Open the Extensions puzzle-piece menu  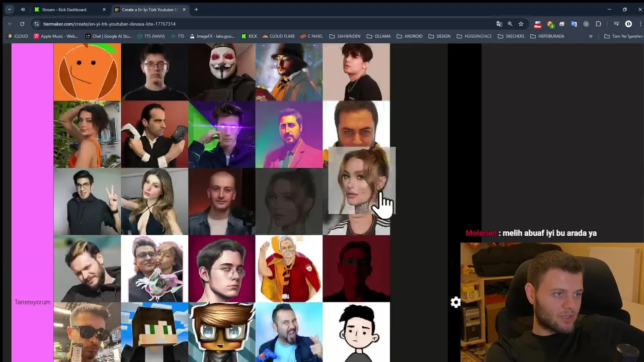(598, 24)
